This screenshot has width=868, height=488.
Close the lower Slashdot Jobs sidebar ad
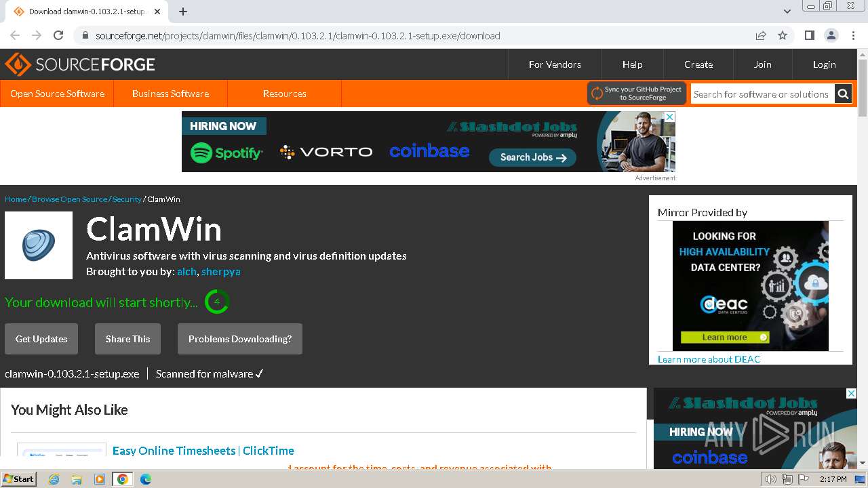pyautogui.click(x=851, y=393)
